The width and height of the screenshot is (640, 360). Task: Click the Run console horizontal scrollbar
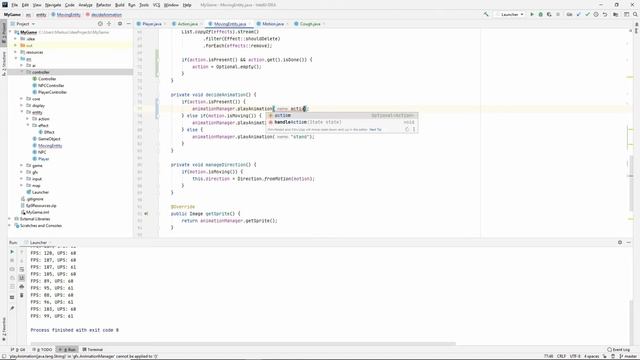pyautogui.click(x=243, y=344)
